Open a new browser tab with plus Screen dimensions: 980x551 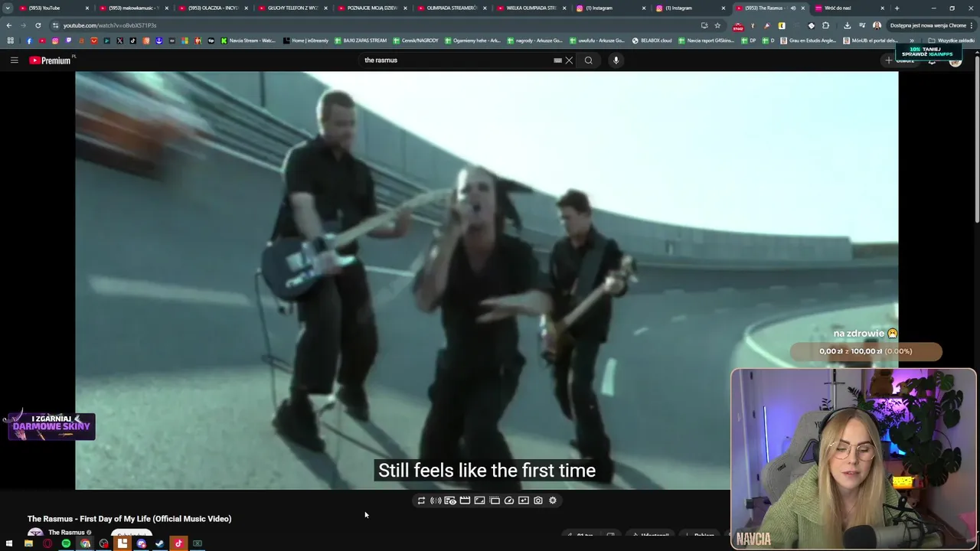[x=898, y=8]
